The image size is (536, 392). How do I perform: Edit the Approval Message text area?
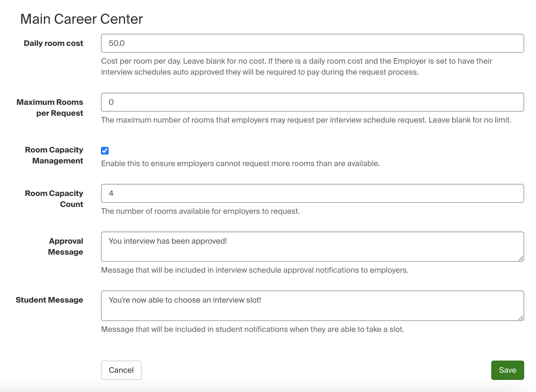312,247
